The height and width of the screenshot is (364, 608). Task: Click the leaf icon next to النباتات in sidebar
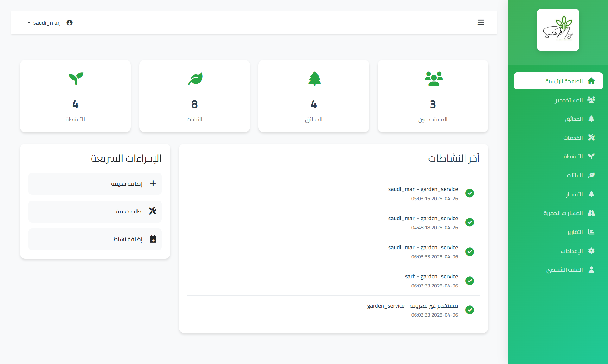pyautogui.click(x=591, y=175)
